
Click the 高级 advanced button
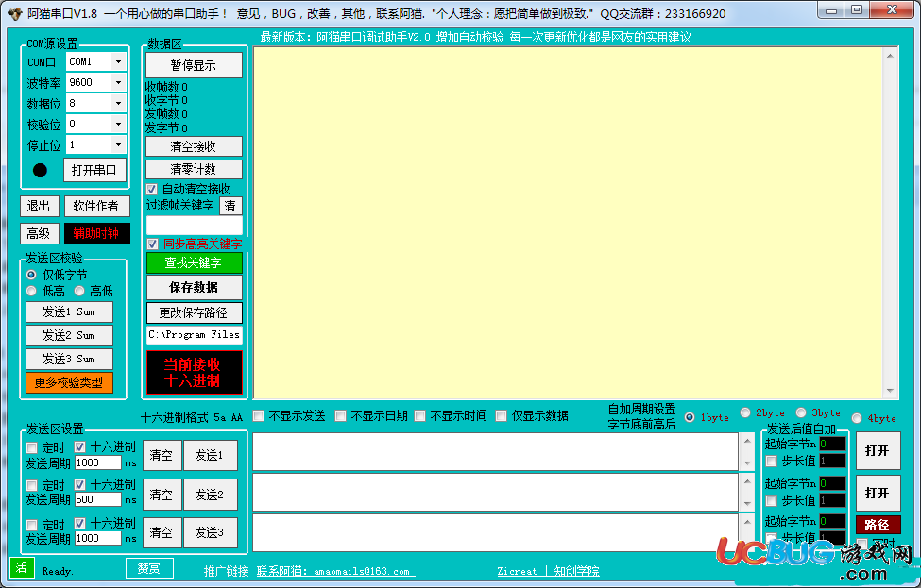click(39, 233)
